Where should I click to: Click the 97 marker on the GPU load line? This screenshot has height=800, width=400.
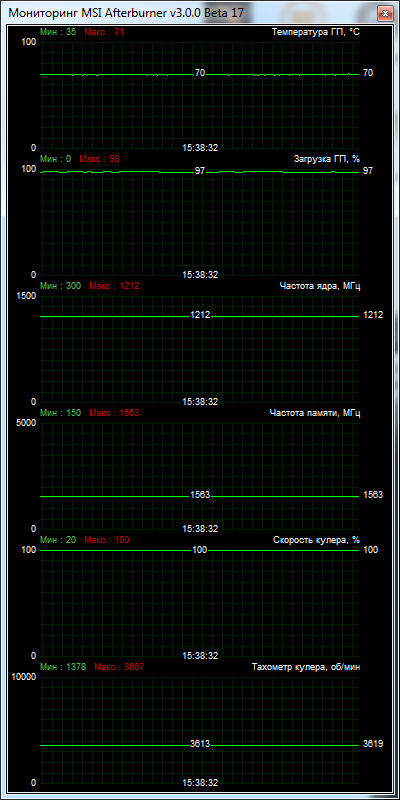200,170
